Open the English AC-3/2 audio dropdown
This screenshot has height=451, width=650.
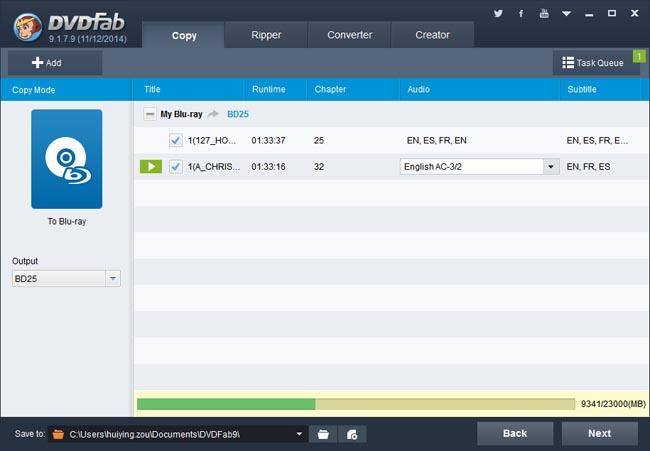point(480,167)
